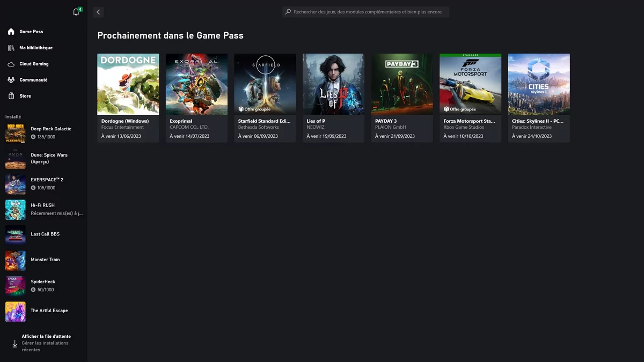The width and height of the screenshot is (644, 362).
Task: Open SpiderHeck sidebar icon
Action: tap(15, 286)
